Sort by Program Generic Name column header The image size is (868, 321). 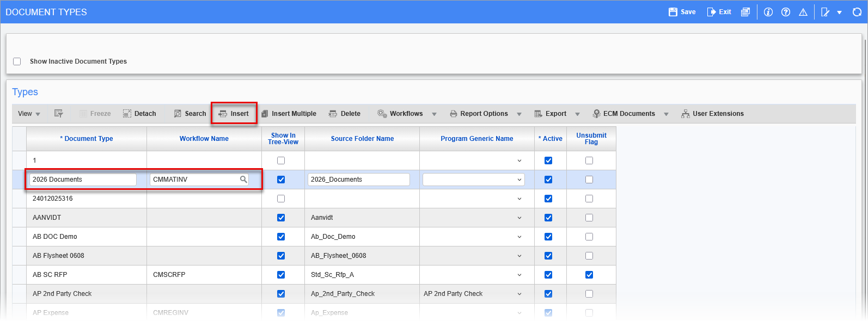pos(477,139)
